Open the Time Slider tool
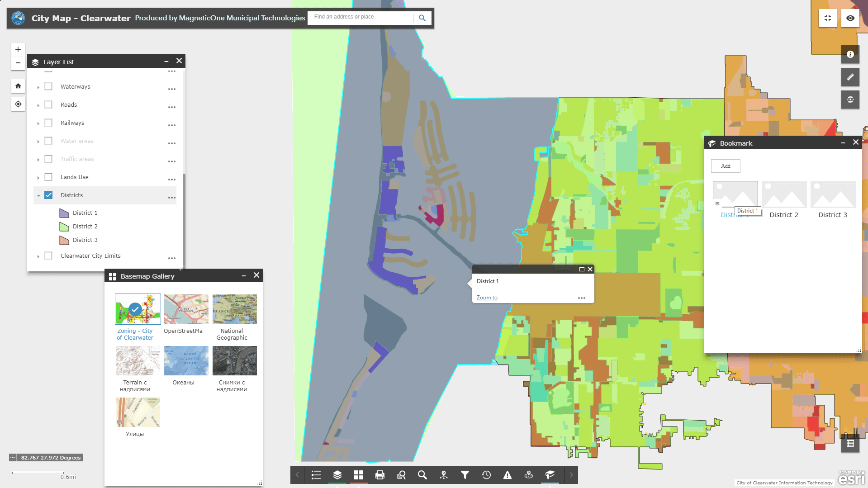The image size is (868, 488). [x=486, y=475]
